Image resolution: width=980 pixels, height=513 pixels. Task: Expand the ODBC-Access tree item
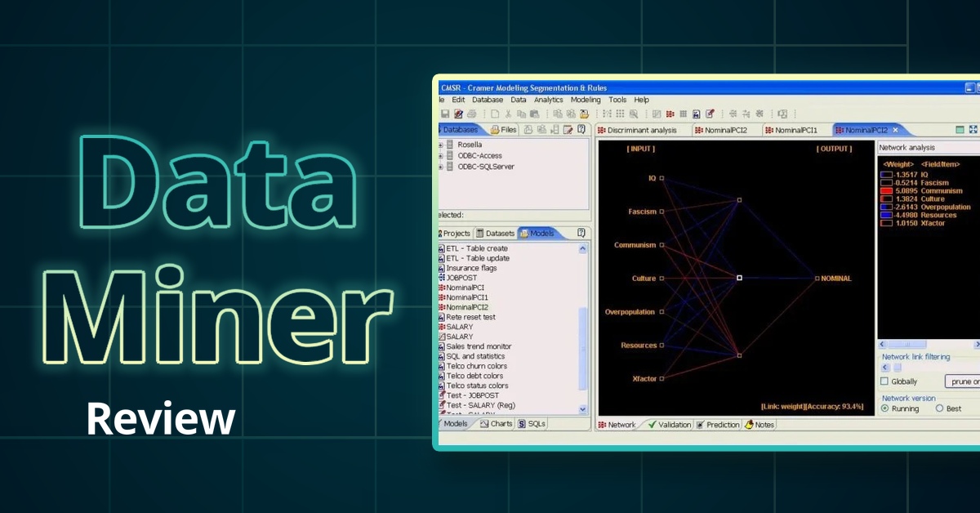441,155
